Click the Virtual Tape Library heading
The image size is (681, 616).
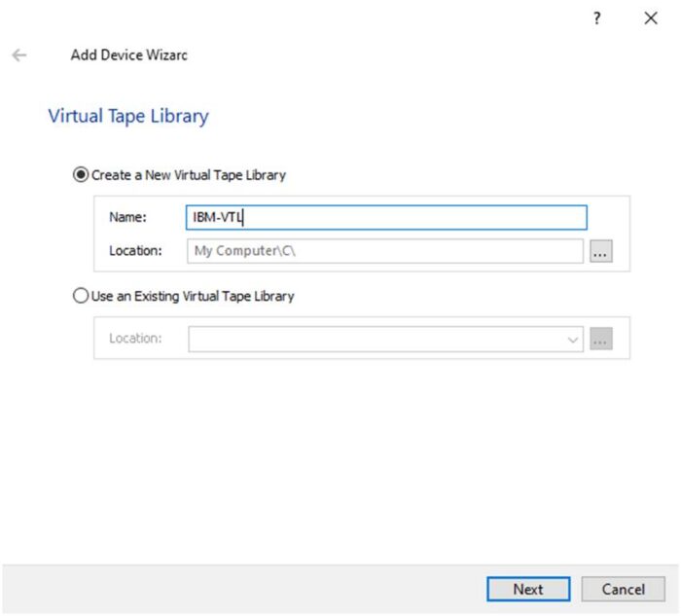point(128,116)
